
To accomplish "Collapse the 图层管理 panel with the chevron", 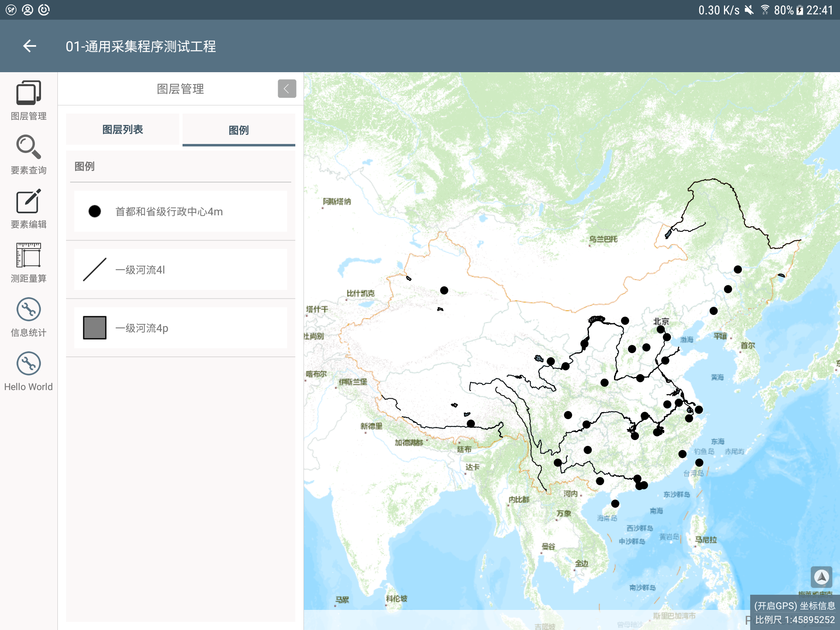I will (287, 89).
